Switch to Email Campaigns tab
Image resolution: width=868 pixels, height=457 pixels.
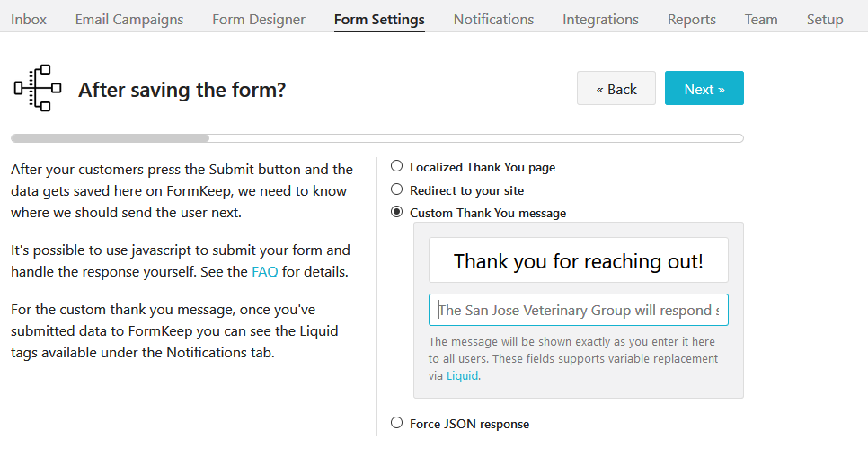pyautogui.click(x=129, y=19)
